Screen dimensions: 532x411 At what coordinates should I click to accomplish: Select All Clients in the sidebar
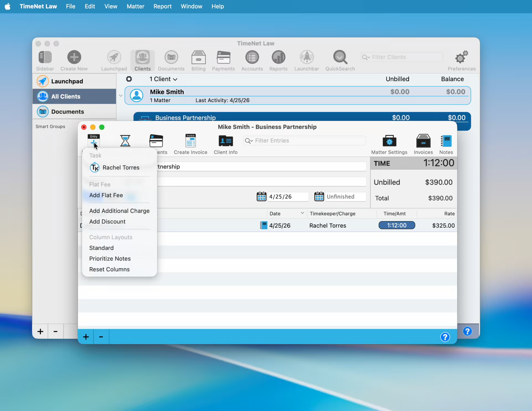pyautogui.click(x=74, y=96)
